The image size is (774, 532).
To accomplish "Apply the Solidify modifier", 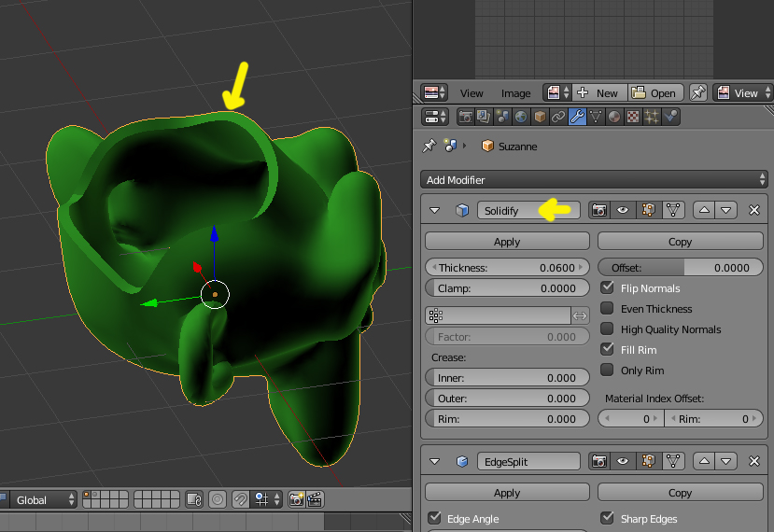I will click(x=507, y=242).
